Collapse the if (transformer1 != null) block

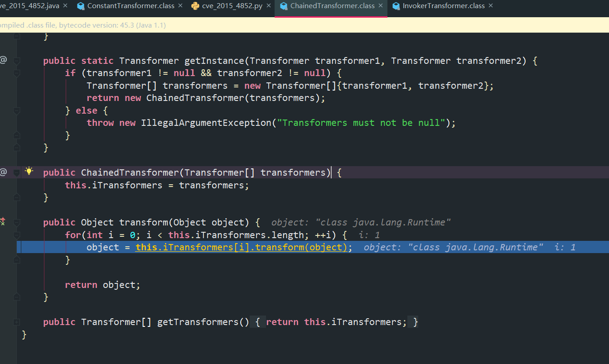[17, 73]
